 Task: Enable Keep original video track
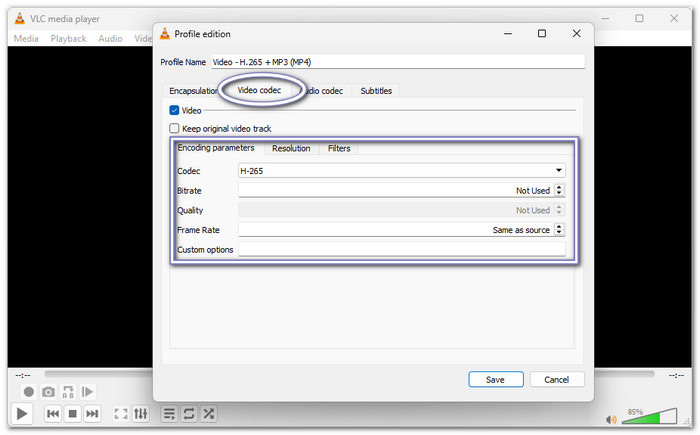tap(174, 128)
